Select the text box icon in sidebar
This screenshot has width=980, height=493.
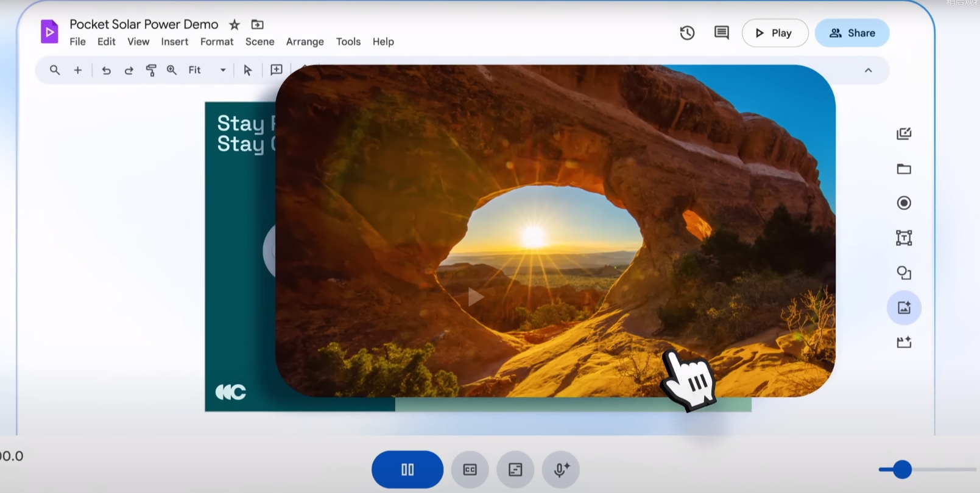[x=904, y=237]
